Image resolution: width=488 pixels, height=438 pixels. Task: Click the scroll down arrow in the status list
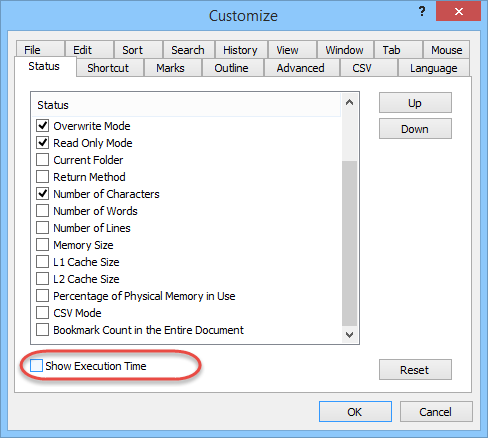click(349, 334)
